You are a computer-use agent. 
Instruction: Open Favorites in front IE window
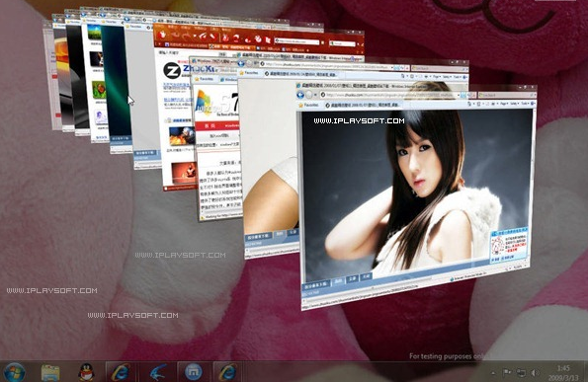308,106
